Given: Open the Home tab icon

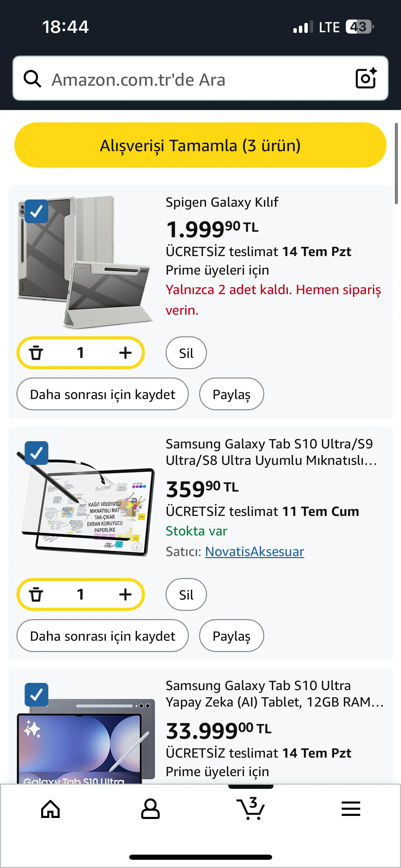Looking at the screenshot, I should (x=50, y=809).
